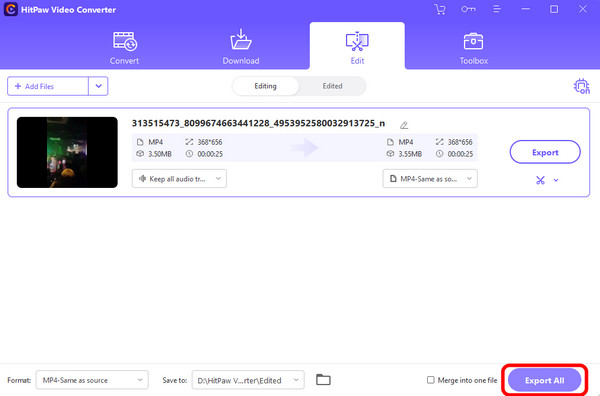Open the hamburger menu icon
The height and width of the screenshot is (396, 600).
[x=497, y=9]
